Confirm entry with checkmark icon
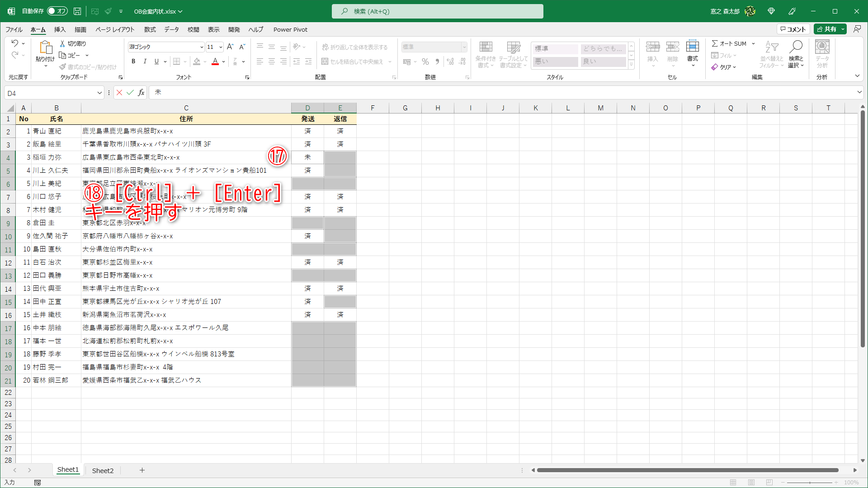868x488 pixels. 130,93
